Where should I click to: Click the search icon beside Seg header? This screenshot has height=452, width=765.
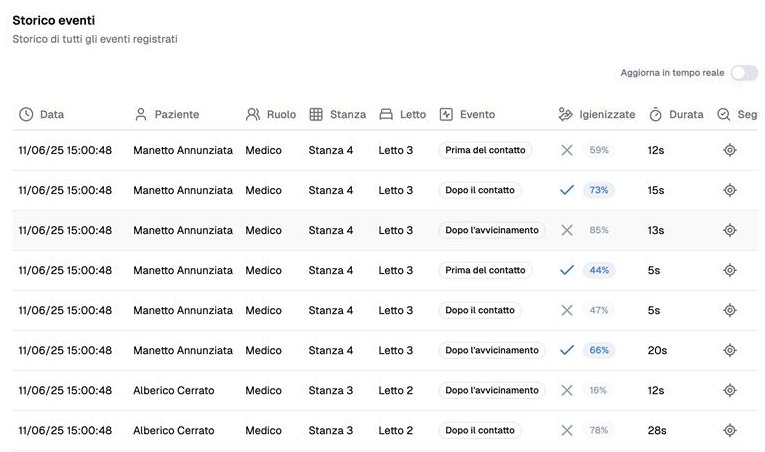tap(724, 114)
